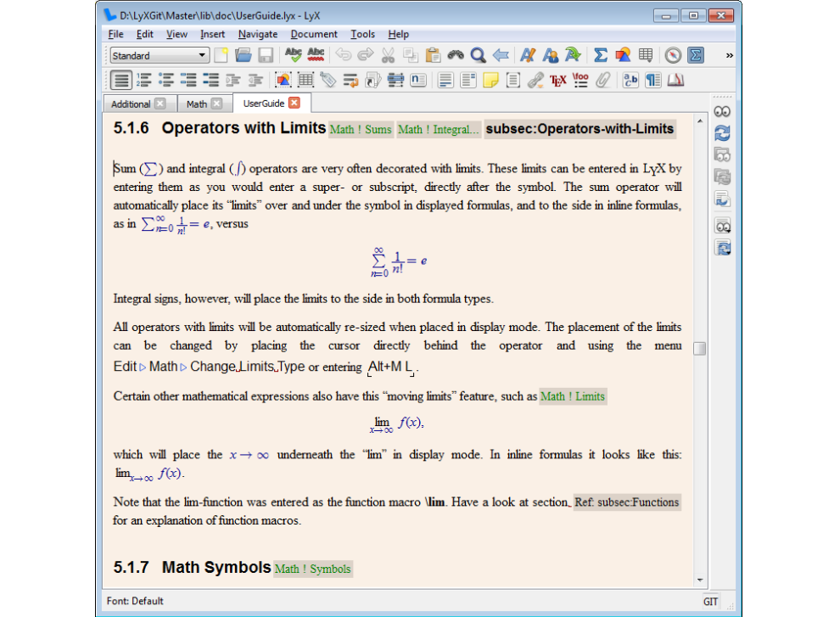
Task: Expand the hidden toolbar items chevron
Action: tap(729, 55)
